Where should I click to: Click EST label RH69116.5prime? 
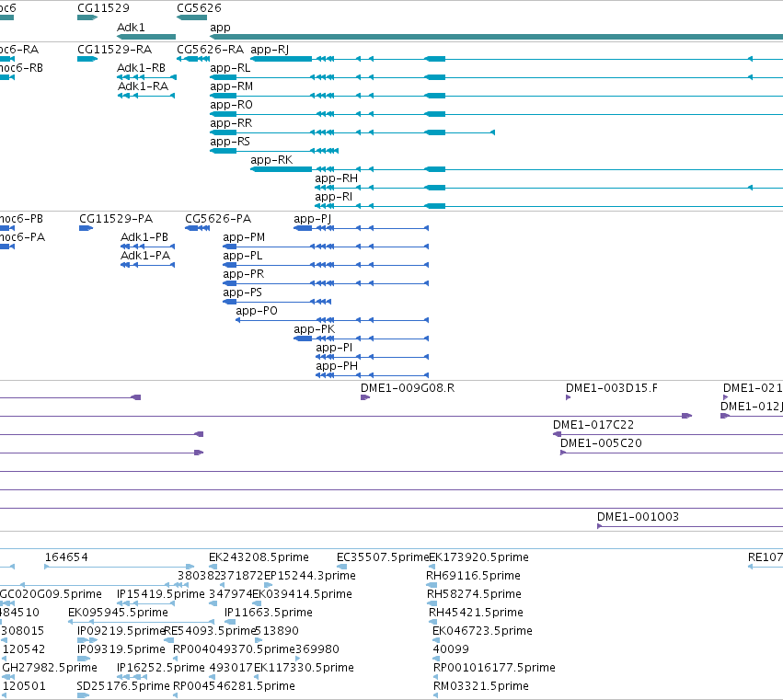[x=474, y=576]
